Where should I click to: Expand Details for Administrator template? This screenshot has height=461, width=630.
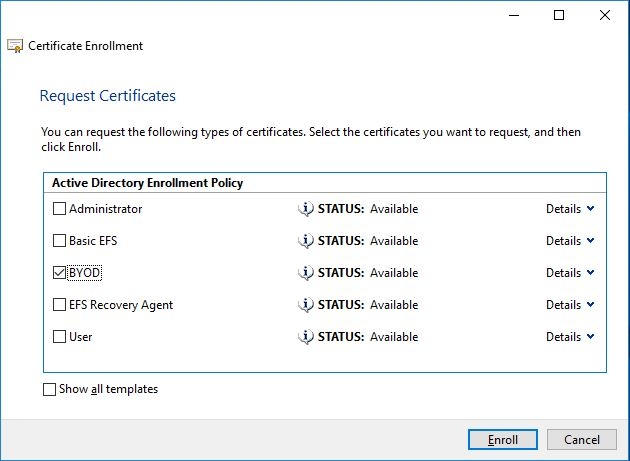click(570, 209)
